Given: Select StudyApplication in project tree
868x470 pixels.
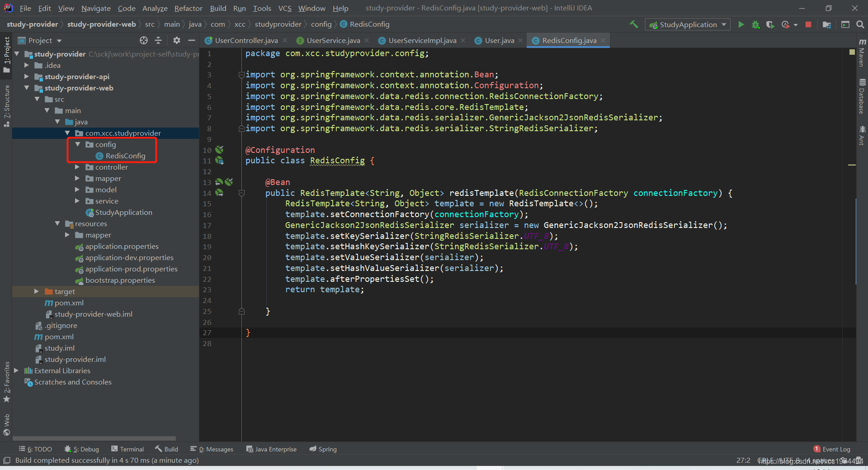Looking at the screenshot, I should point(123,212).
